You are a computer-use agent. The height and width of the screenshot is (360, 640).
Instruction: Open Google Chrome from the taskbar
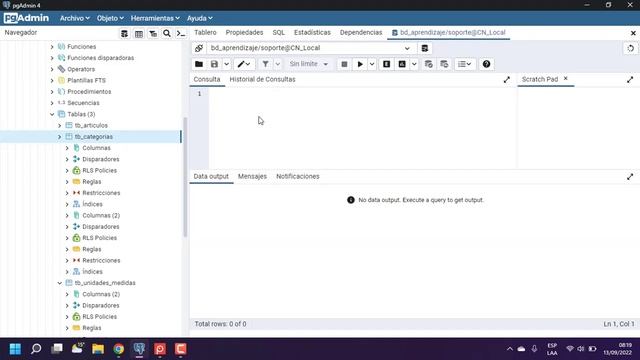[x=119, y=349]
